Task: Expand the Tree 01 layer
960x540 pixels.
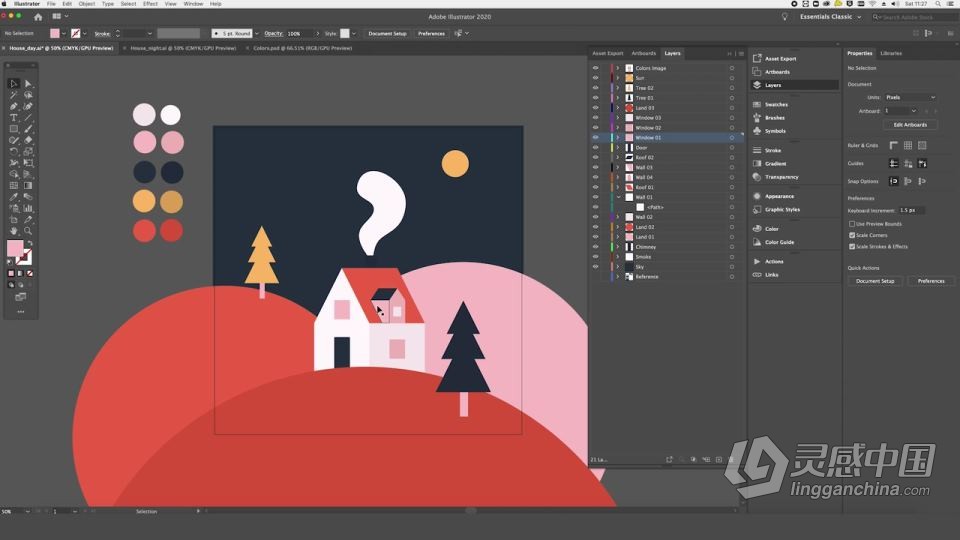Action: click(x=618, y=98)
